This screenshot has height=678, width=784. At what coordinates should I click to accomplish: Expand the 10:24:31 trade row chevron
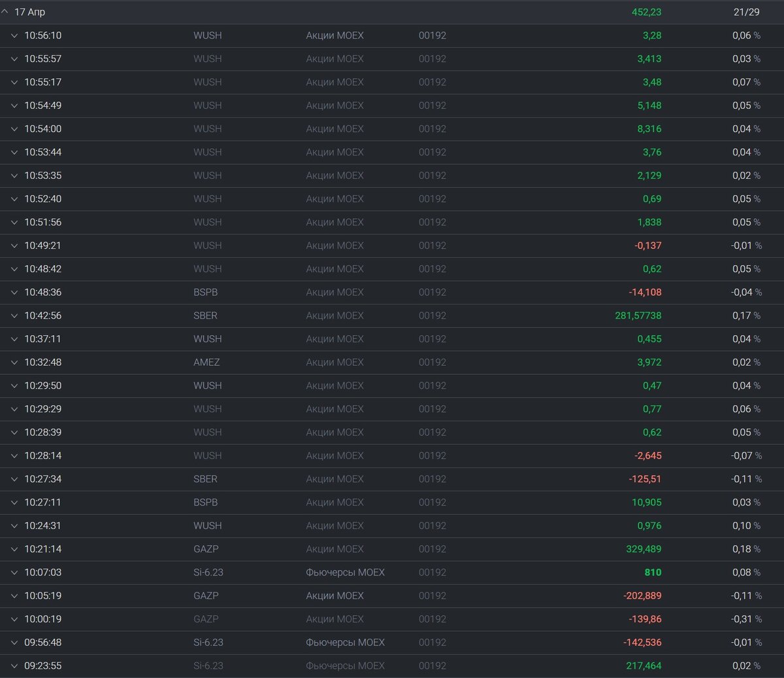click(14, 526)
